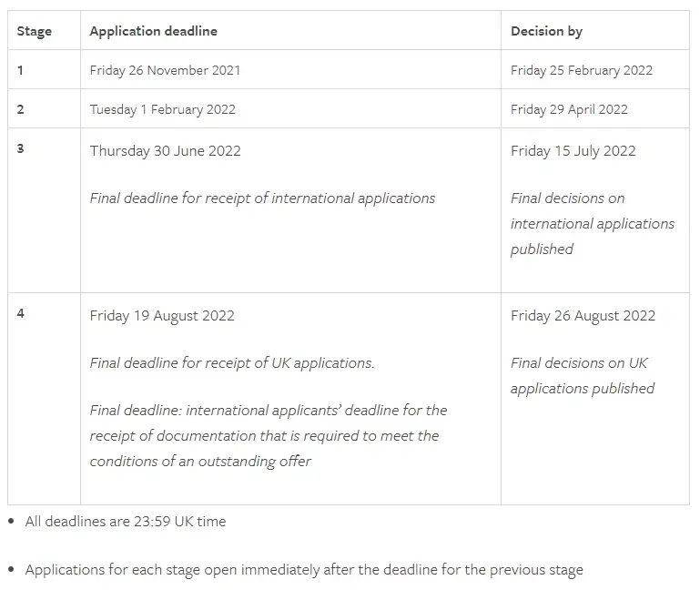
Task: Click the international applications receipt deadline note
Action: (x=262, y=198)
